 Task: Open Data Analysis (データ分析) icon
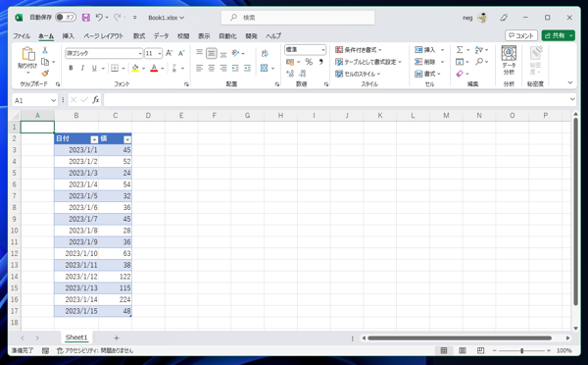509,53
